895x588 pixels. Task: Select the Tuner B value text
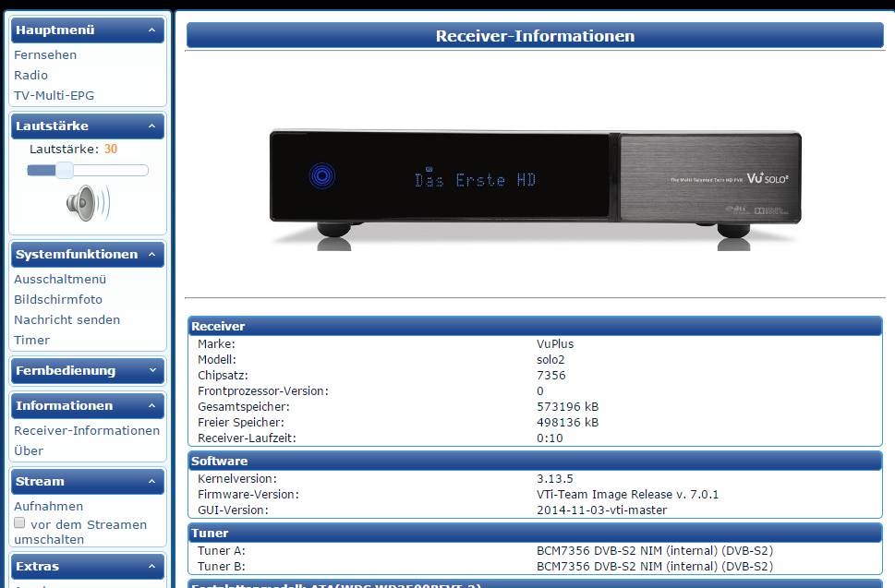click(655, 567)
